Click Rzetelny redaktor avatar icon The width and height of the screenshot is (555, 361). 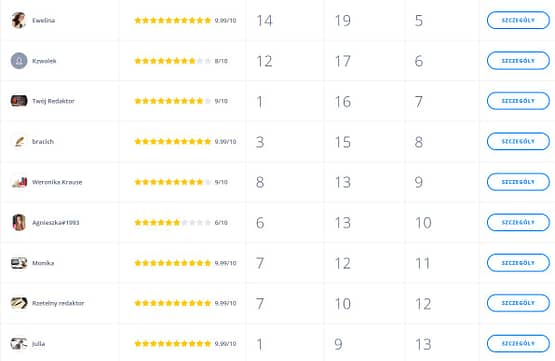(19, 303)
